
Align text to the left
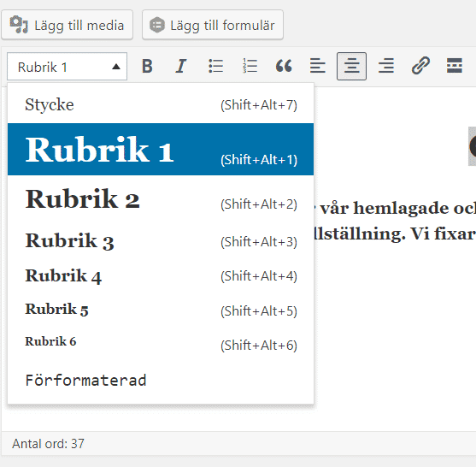pos(318,66)
